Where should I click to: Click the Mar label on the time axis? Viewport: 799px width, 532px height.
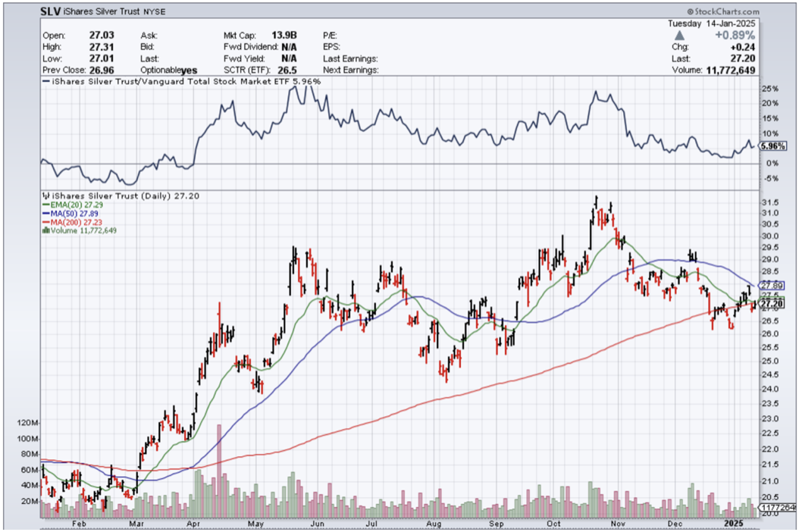[x=136, y=524]
